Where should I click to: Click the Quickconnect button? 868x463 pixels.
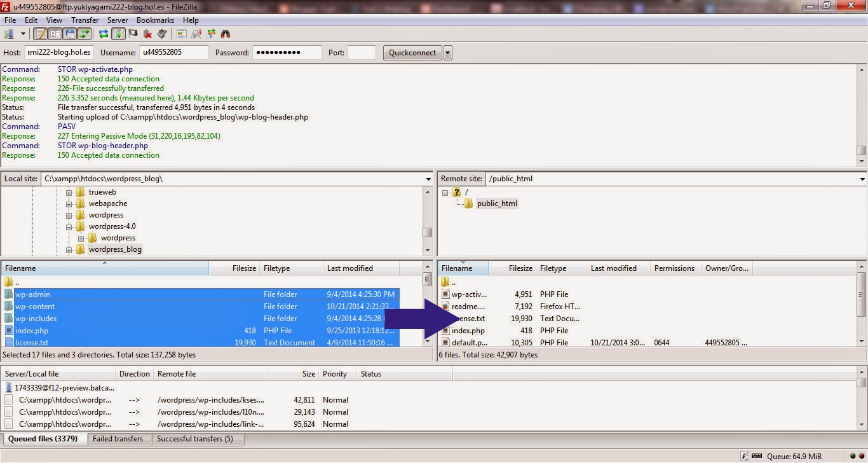[x=412, y=53]
